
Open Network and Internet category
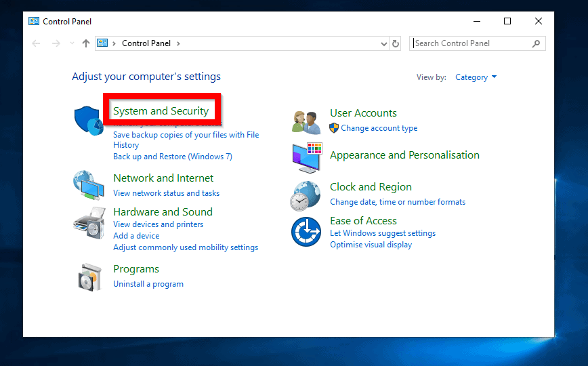click(163, 178)
